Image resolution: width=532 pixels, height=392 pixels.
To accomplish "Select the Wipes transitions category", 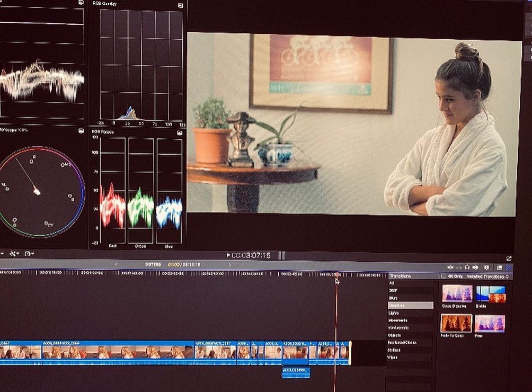I will [x=394, y=358].
